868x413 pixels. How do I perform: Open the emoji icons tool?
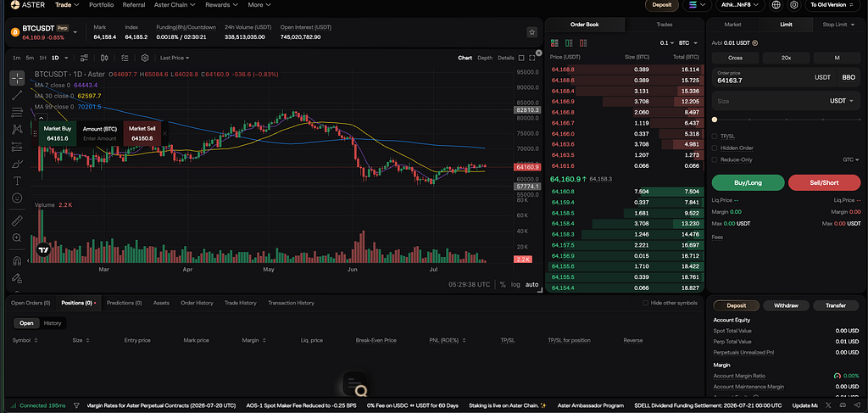(17, 198)
